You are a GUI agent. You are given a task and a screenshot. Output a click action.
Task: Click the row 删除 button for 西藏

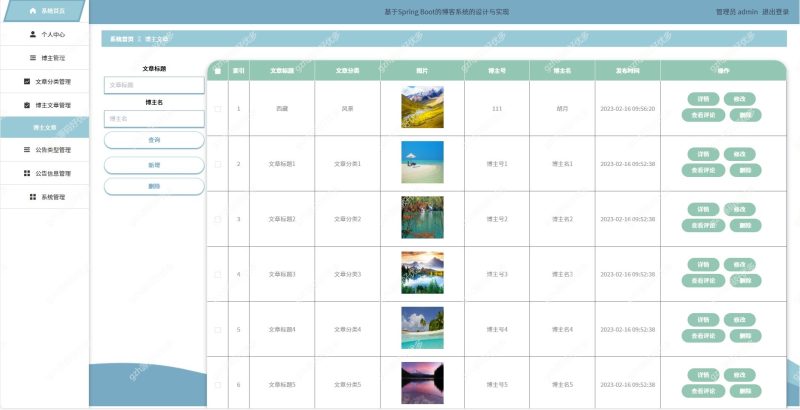[745, 115]
